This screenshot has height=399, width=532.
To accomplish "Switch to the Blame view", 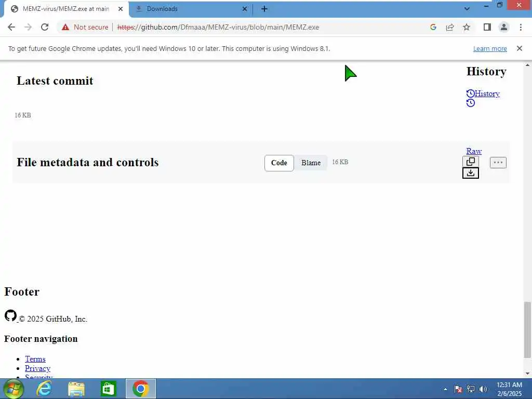I will 311,163.
